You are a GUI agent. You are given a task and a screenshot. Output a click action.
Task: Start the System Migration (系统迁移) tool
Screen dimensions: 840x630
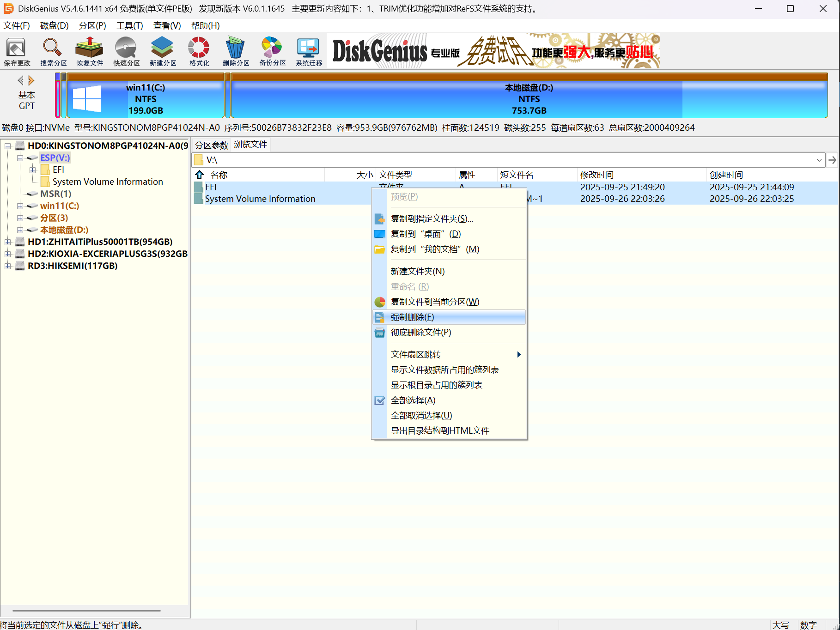pyautogui.click(x=309, y=51)
